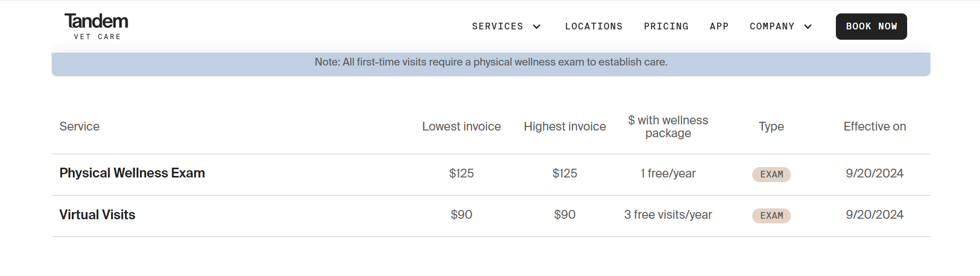
Task: Expand the Company dropdown chevron
Action: 808,27
